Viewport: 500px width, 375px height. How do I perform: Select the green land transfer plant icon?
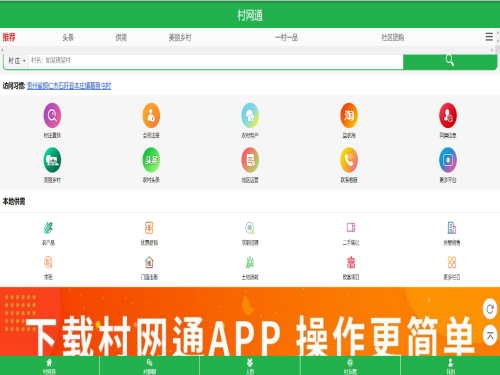(250, 262)
